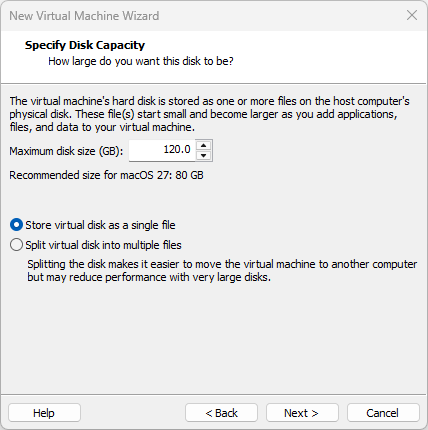Increase maximum disk size with up arrow
Viewport: 428px width, 430px height.
tap(203, 146)
